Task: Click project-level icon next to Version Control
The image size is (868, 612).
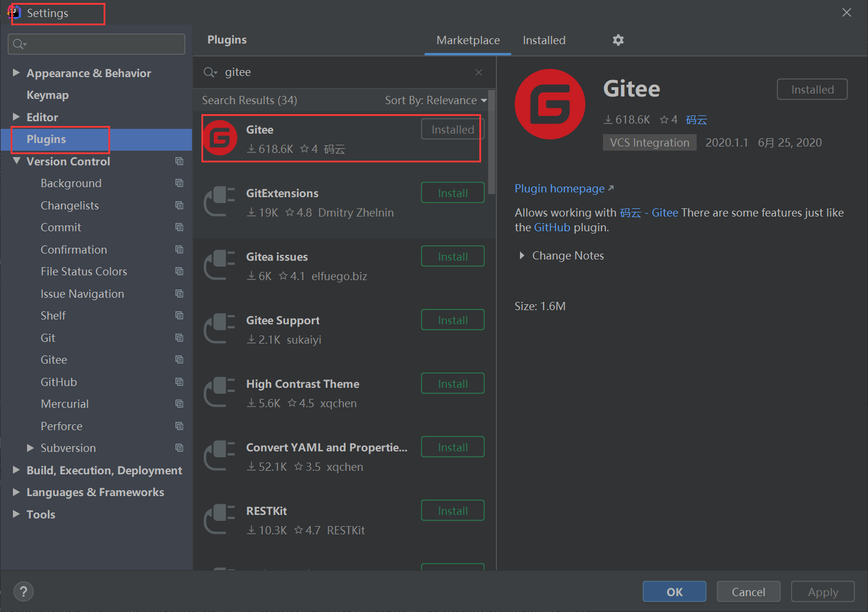Action: [180, 161]
